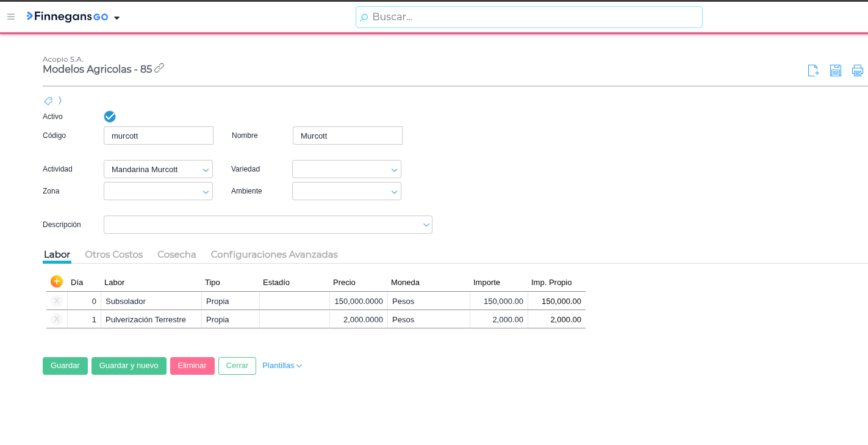
Task: Delete the Pulverización Terrestre row
Action: 57,319
